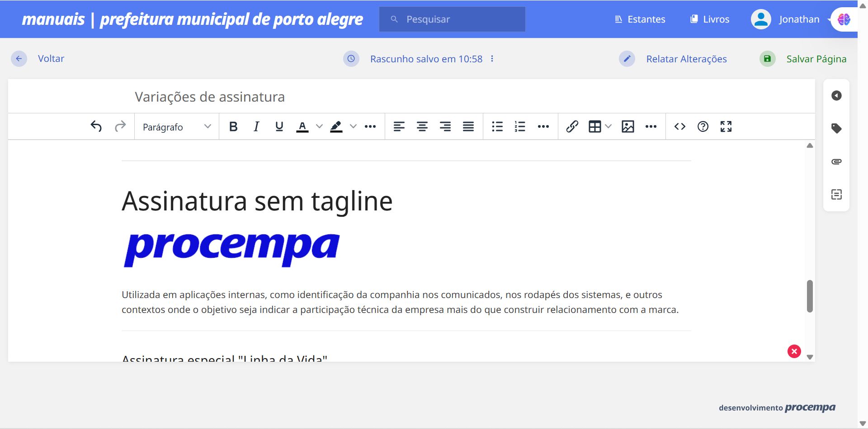Click the Pesquisar search field
This screenshot has width=868, height=429.
[x=452, y=19]
